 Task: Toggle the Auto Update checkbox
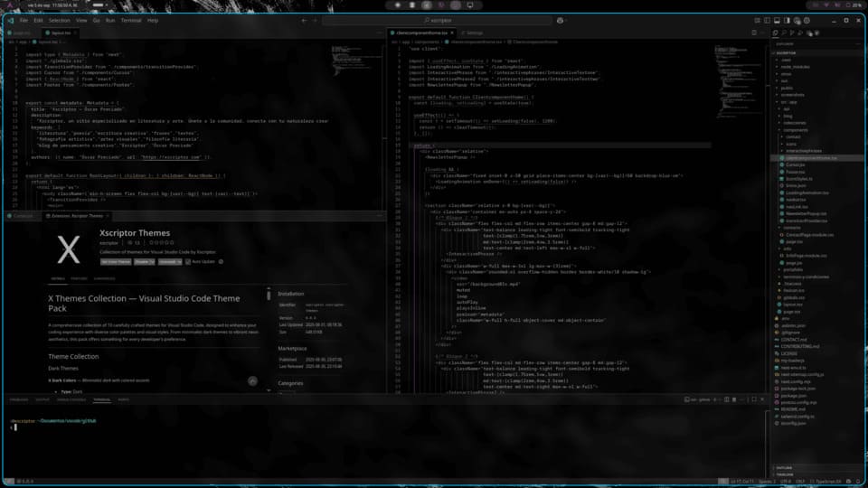(x=188, y=262)
